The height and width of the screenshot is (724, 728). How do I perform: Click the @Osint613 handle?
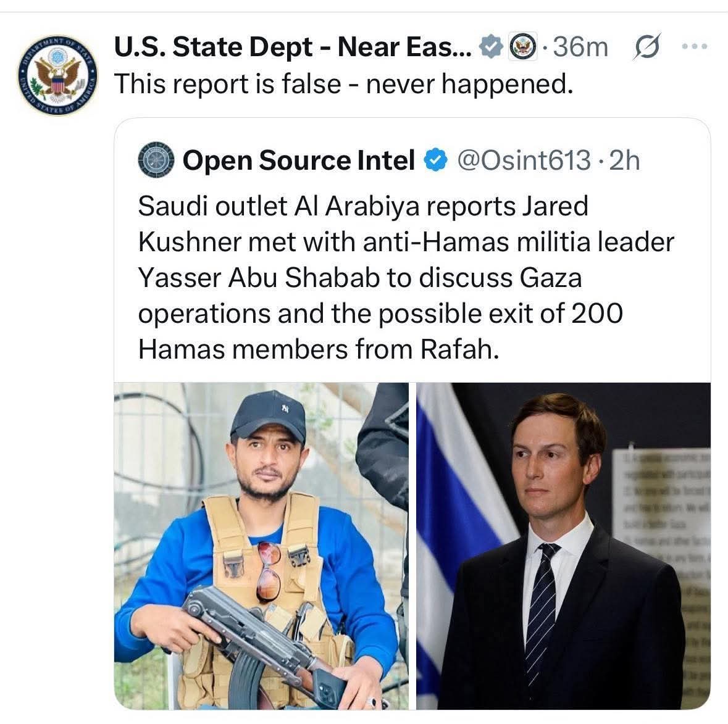coord(523,160)
